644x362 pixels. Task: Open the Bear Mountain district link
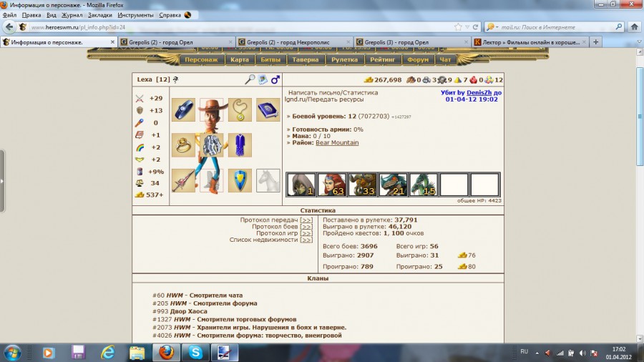point(337,142)
